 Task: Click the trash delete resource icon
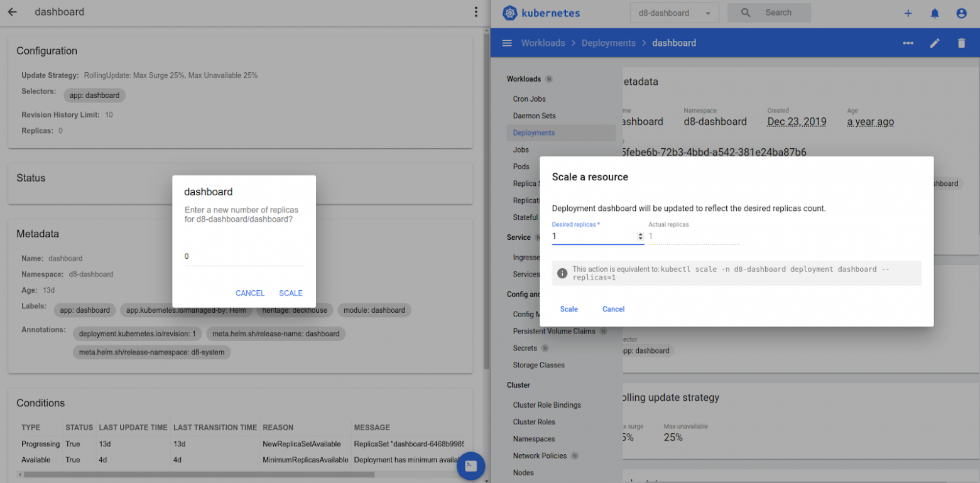961,43
